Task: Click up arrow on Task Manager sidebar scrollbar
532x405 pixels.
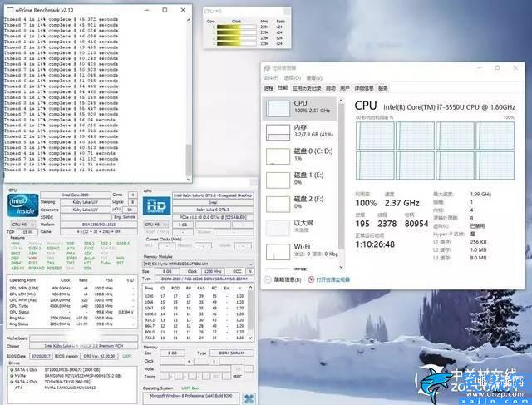Action: click(x=341, y=101)
